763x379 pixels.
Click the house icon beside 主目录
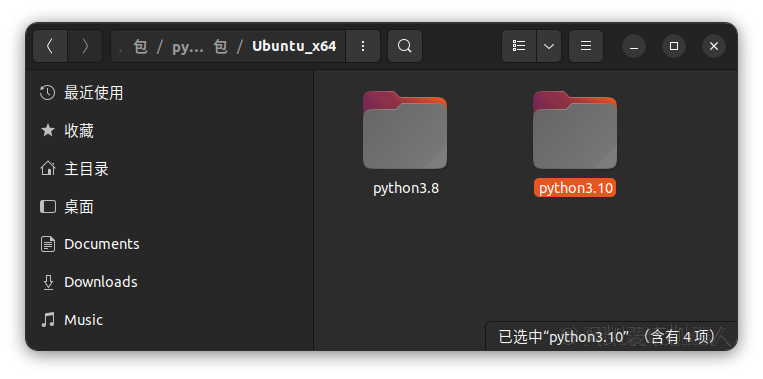pyautogui.click(x=48, y=168)
